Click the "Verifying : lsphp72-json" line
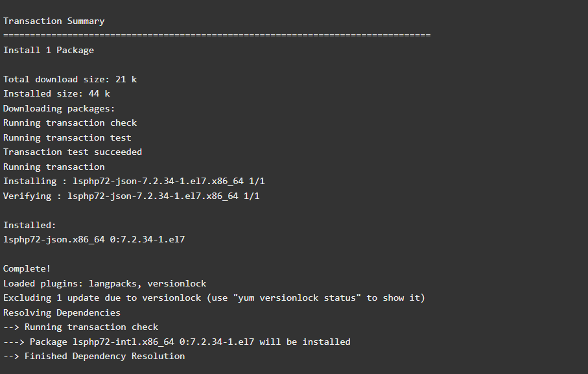Viewport: 588px width, 374px height. (x=131, y=196)
